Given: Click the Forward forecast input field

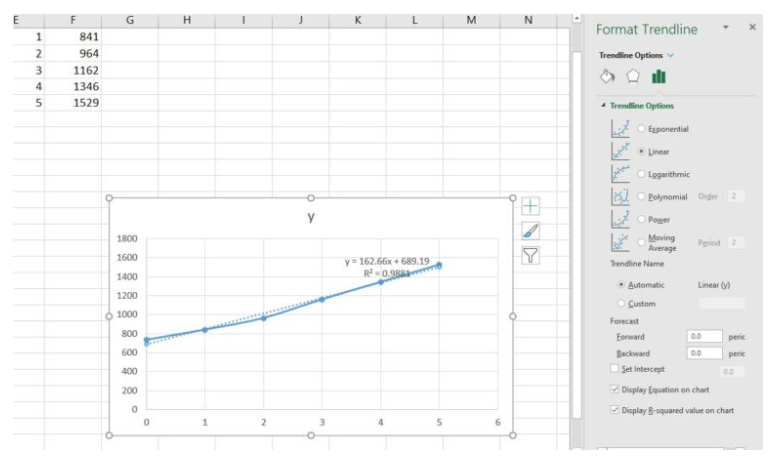Looking at the screenshot, I should 704,336.
